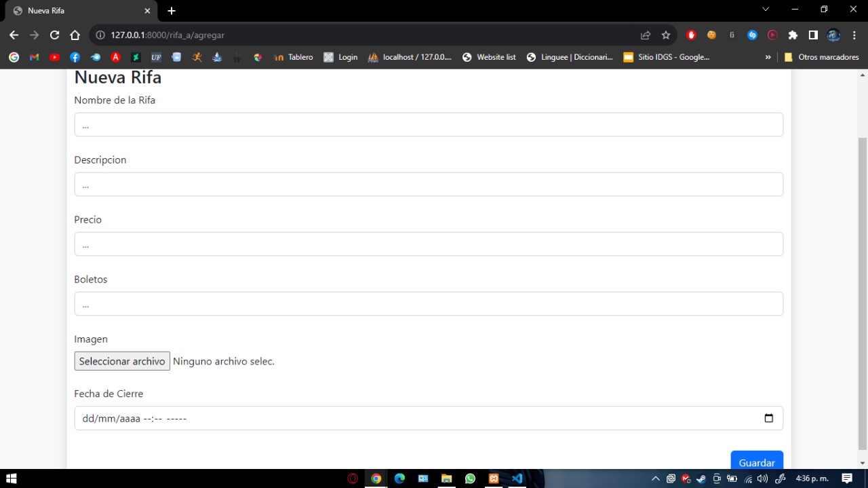Click the share page icon in address bar
868x488 pixels.
pos(646,35)
